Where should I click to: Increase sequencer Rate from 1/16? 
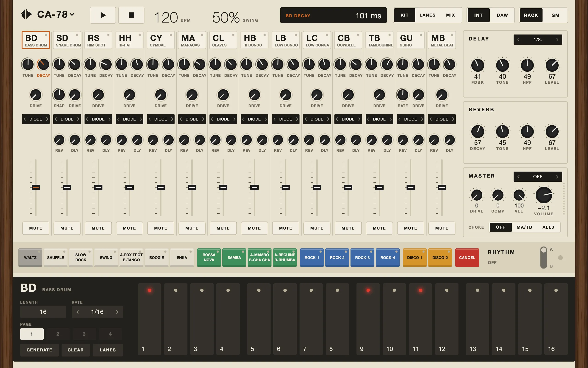point(117,312)
